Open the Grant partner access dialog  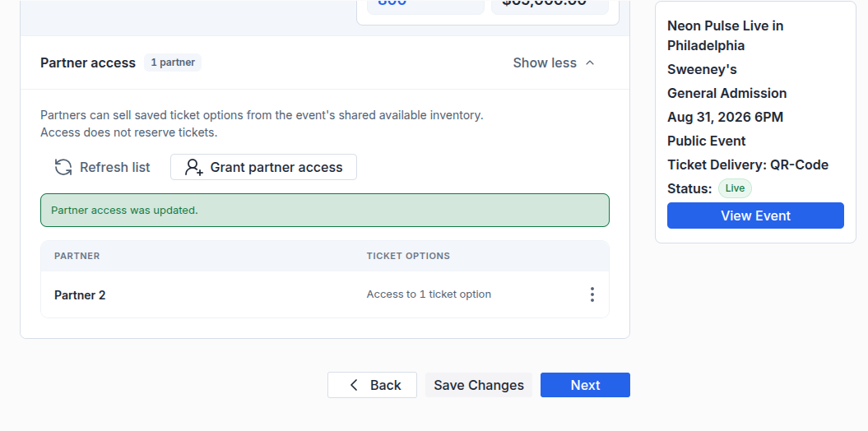tap(263, 167)
